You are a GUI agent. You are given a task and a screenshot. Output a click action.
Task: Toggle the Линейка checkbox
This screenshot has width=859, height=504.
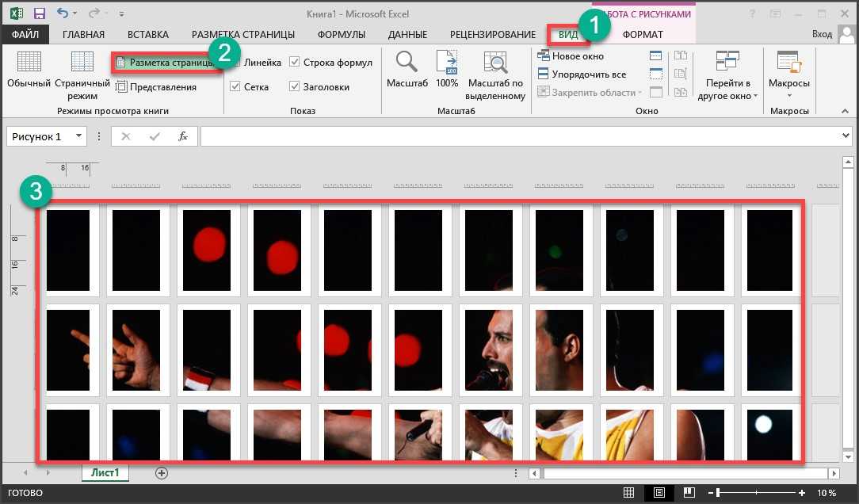[x=235, y=63]
